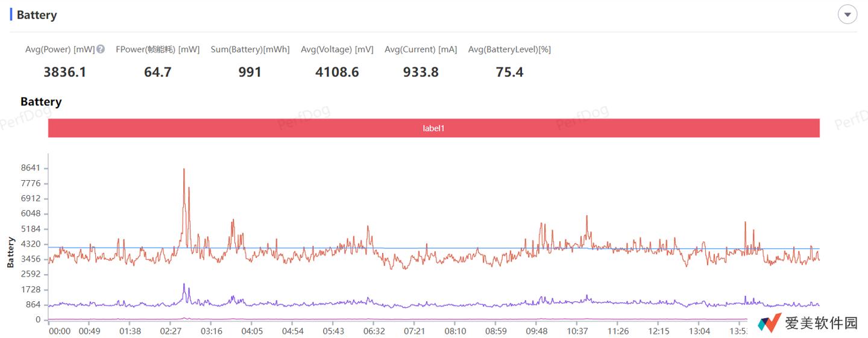Select the 02:27 time axis marker

tap(171, 331)
